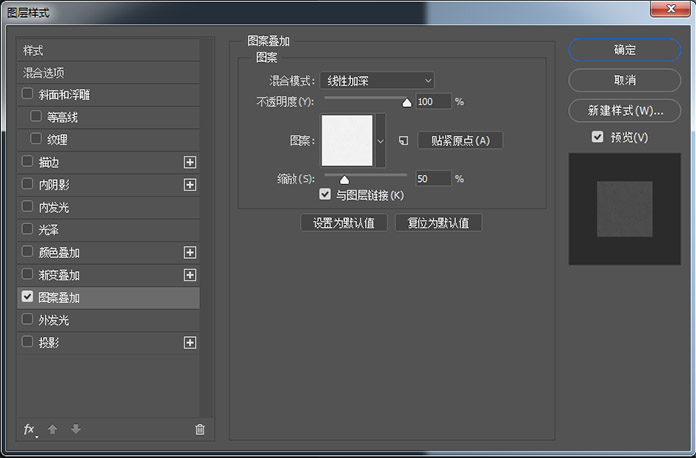The height and width of the screenshot is (458, 696).
Task: Uncheck 图案叠加 checkbox
Action: click(x=28, y=296)
